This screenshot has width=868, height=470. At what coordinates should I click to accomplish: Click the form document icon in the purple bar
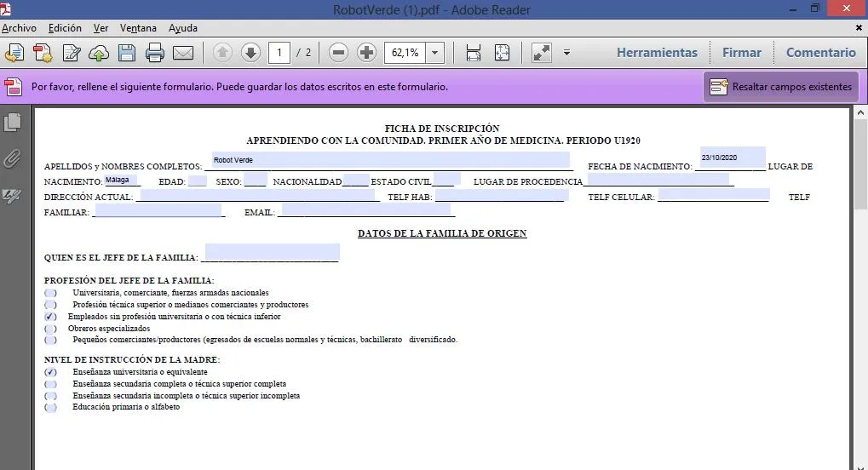[14, 87]
